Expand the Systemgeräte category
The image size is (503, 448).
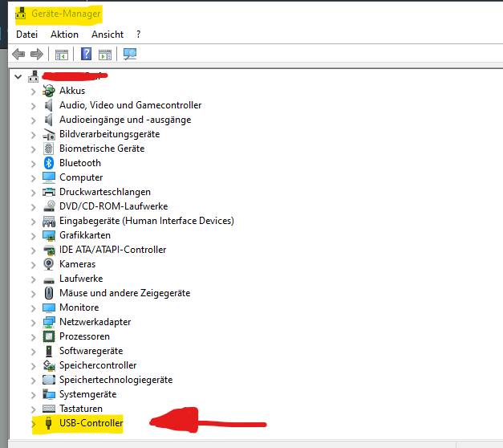pyautogui.click(x=34, y=395)
